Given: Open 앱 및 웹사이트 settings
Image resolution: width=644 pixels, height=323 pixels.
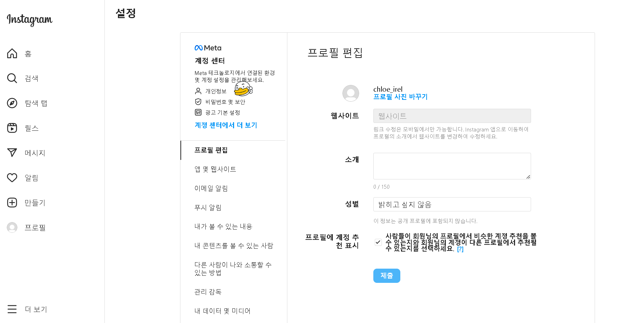Looking at the screenshot, I should pos(215,169).
